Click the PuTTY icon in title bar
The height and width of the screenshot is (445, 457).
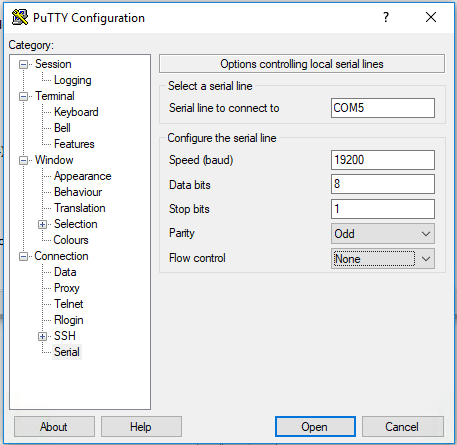(20, 17)
